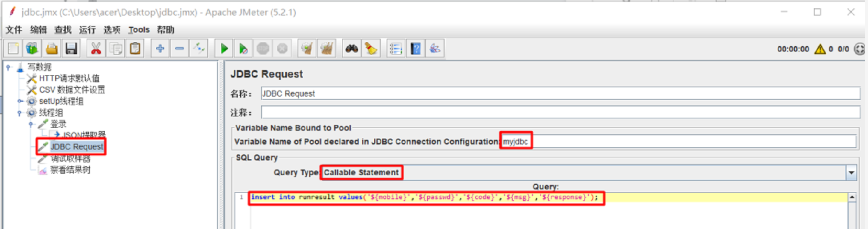This screenshot has height=229, width=868.
Task: Select 线程组 in the tree
Action: click(51, 112)
